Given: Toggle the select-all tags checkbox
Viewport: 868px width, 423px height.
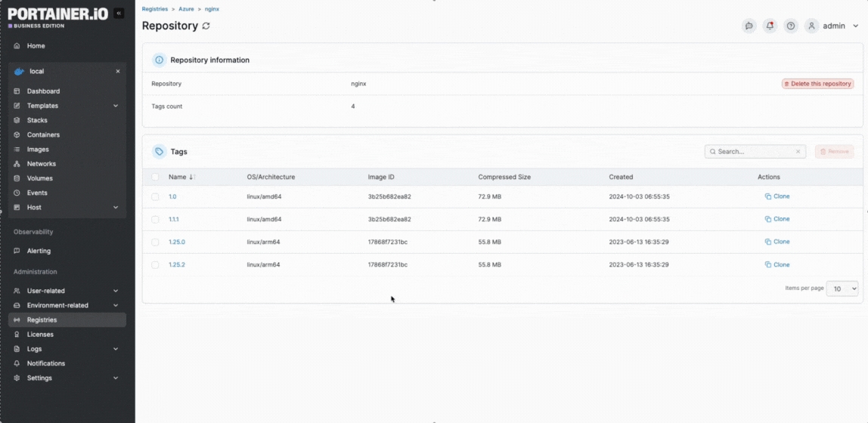Looking at the screenshot, I should click(155, 178).
